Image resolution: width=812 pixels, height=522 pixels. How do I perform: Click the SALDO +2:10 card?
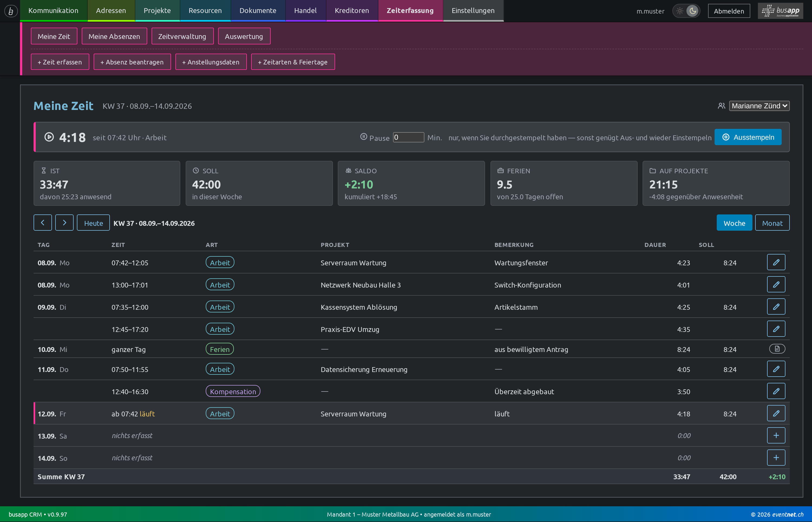(x=411, y=183)
